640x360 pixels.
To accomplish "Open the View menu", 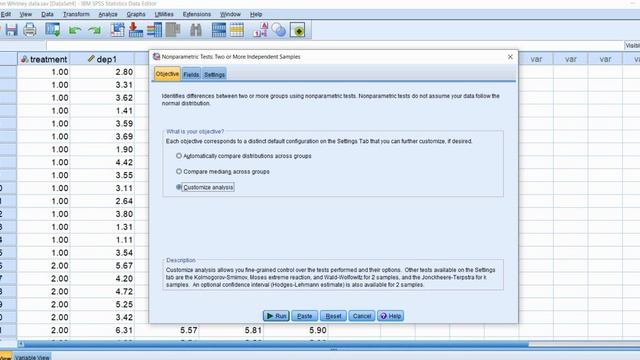I will pos(26,14).
